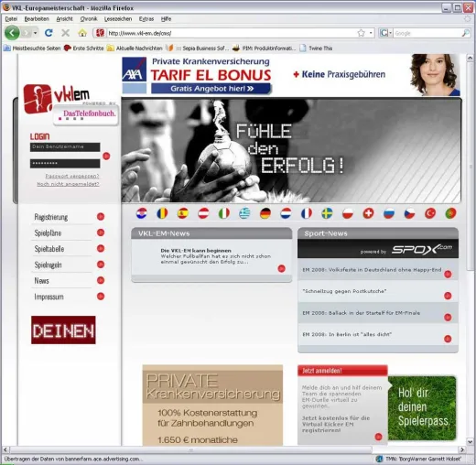Screen dimensions: 476x465
Task: Click the bookmark star in address bar
Action: pyautogui.click(x=361, y=33)
